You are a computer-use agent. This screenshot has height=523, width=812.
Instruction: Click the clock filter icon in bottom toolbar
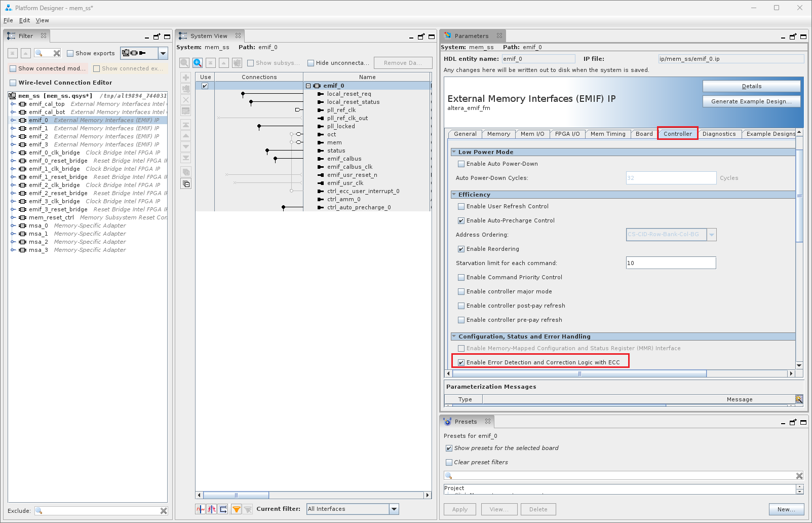201,509
